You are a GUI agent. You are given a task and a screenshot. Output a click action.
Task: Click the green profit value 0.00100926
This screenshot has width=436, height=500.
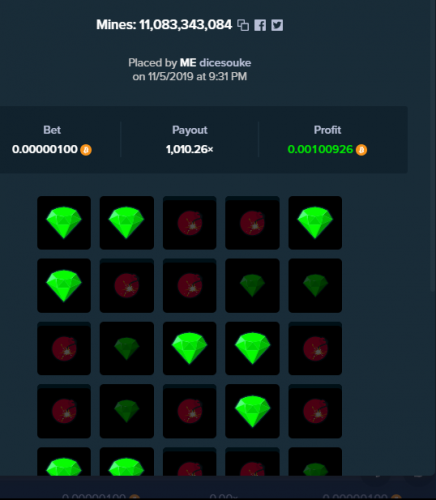[x=320, y=149]
